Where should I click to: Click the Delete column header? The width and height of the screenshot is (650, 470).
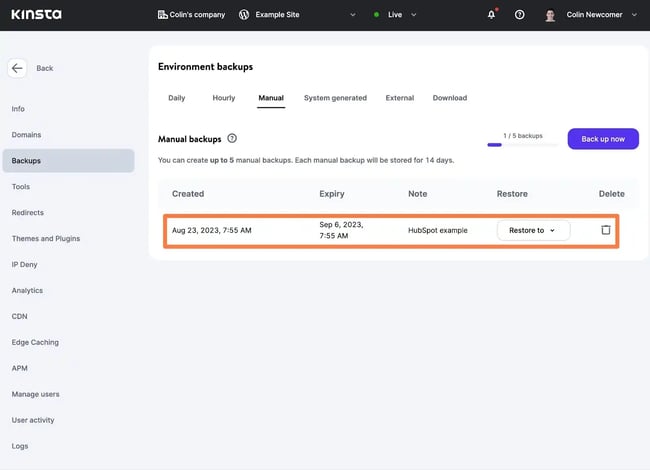click(x=611, y=194)
